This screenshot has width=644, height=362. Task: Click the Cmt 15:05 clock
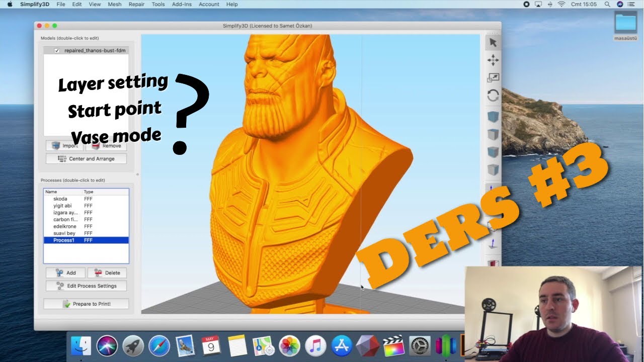pos(584,4)
